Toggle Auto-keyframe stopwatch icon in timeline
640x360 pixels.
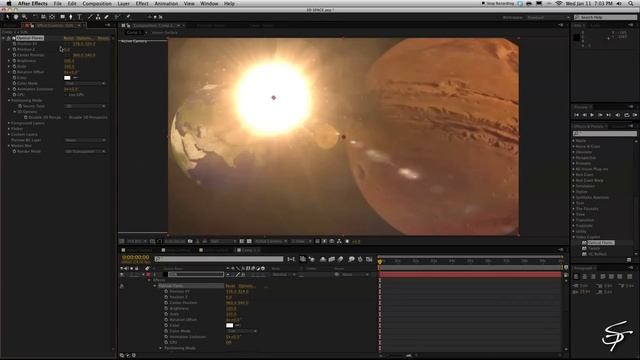point(360,259)
